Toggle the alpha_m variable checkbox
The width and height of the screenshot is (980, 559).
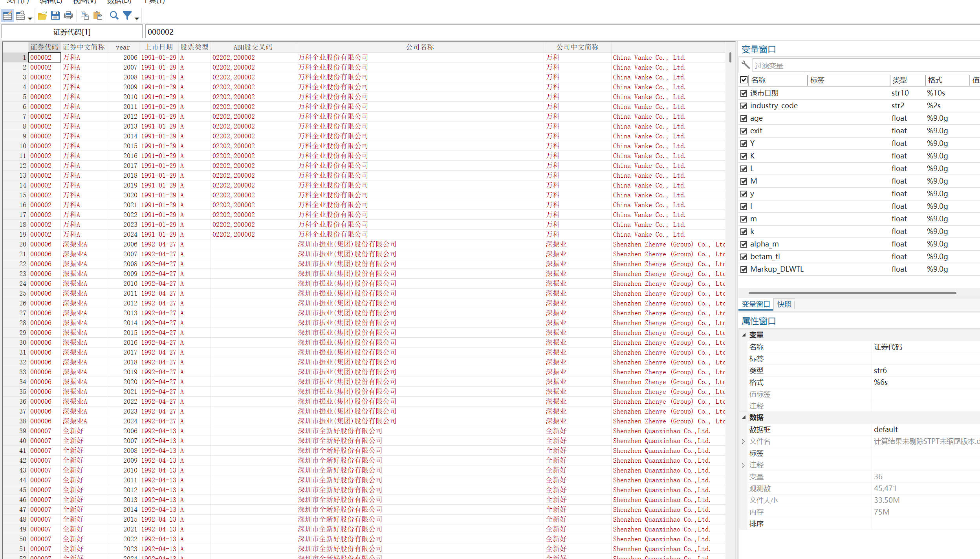(x=744, y=244)
